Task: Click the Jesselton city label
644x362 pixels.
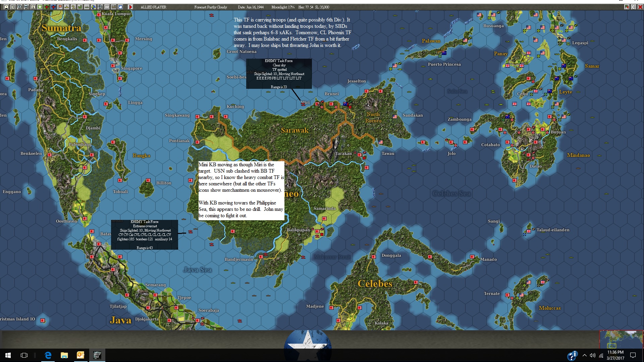Action: point(357,81)
